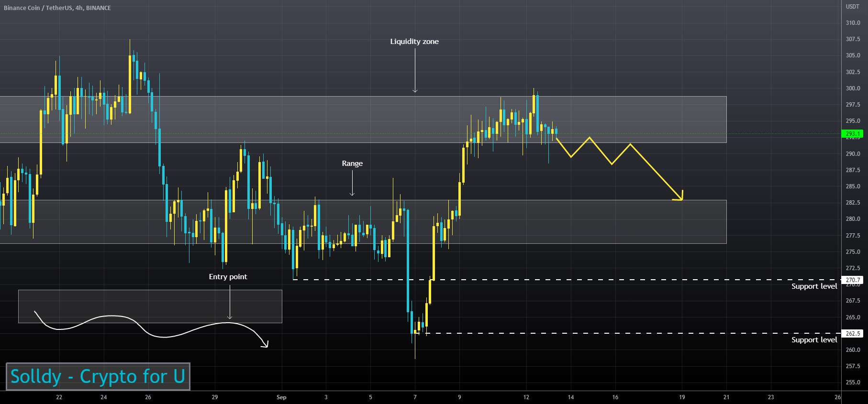868x404 pixels.
Task: Select date 23 on the time axis
Action: point(771,397)
